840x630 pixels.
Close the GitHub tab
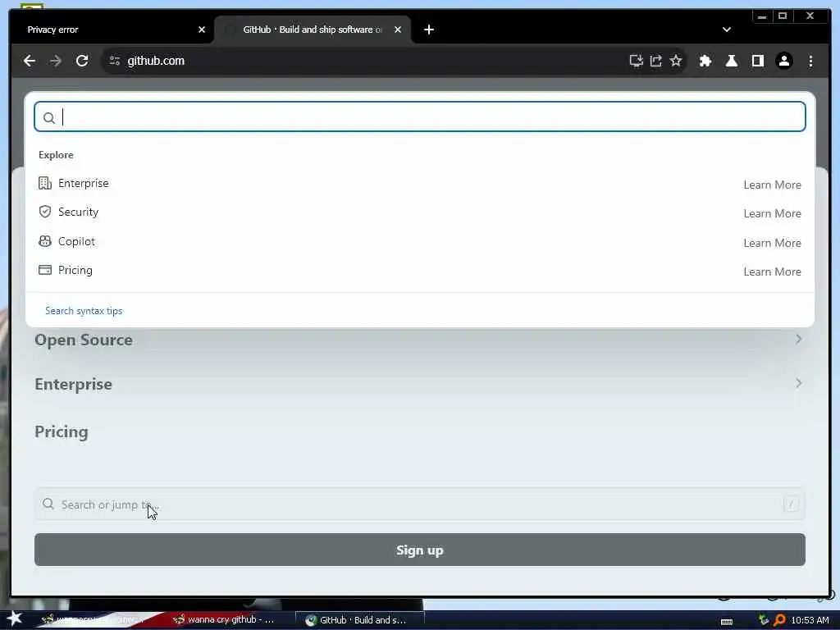[x=398, y=30]
